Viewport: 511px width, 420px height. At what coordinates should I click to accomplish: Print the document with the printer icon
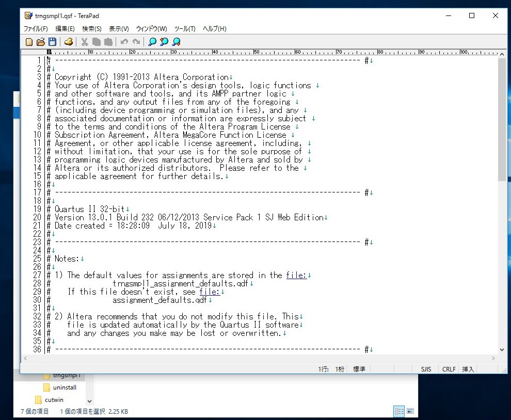point(69,42)
